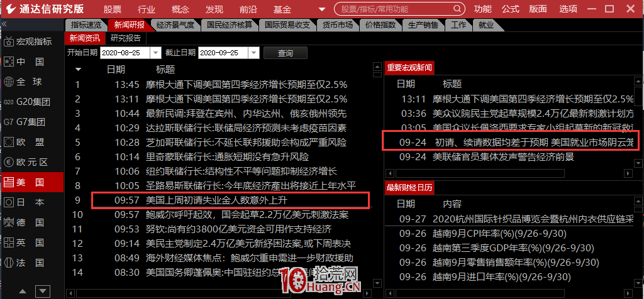Switch to the 经济景气度 tab
The width and height of the screenshot is (644, 299).
coord(177,25)
